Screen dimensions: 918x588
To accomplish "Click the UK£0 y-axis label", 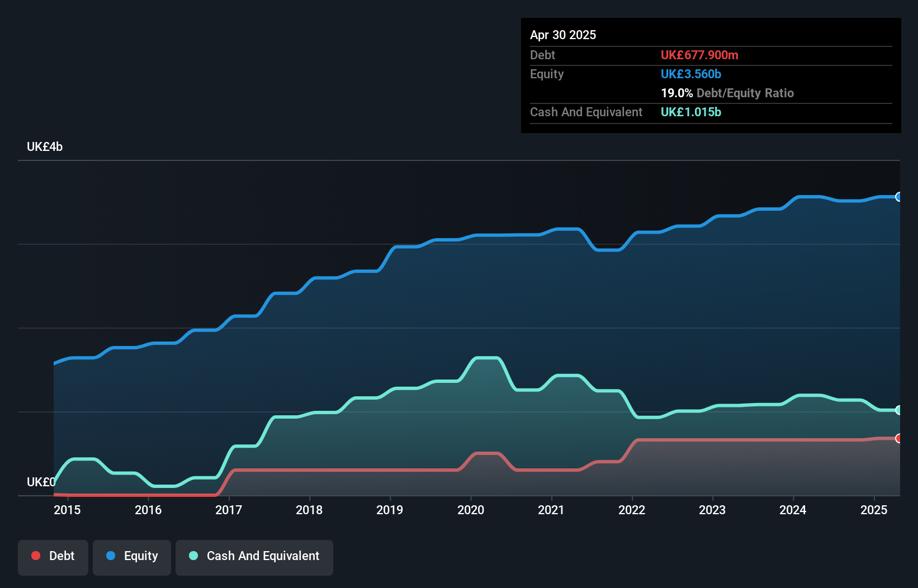I will 41,482.
